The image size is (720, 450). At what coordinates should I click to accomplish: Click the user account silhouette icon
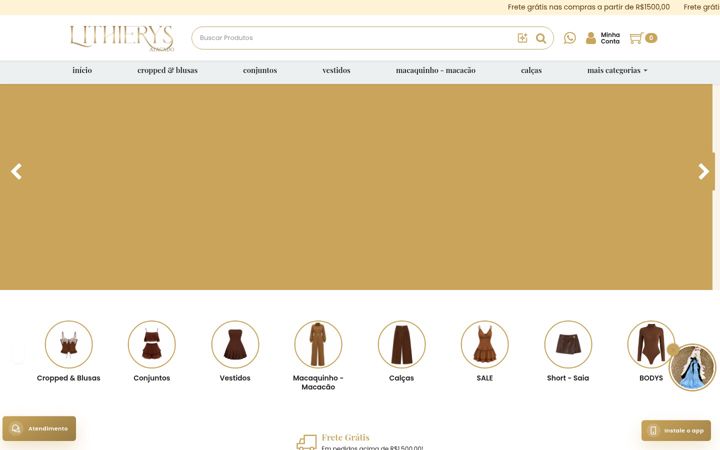(591, 38)
